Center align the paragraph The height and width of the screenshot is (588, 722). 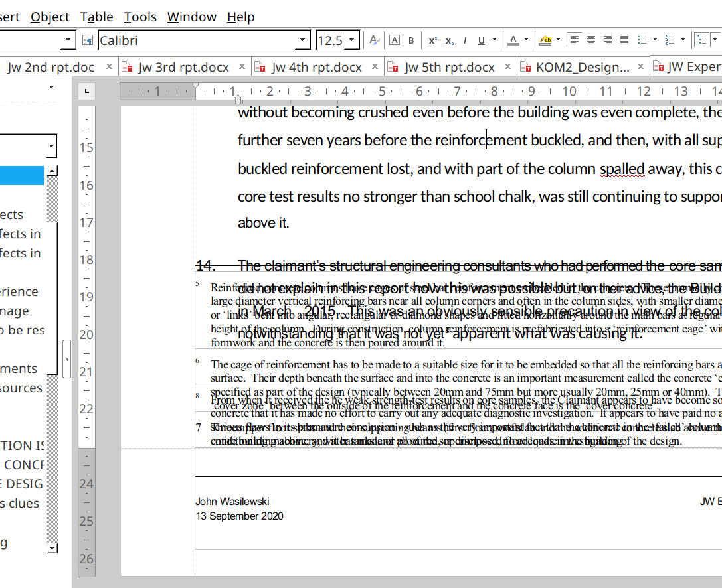[590, 40]
